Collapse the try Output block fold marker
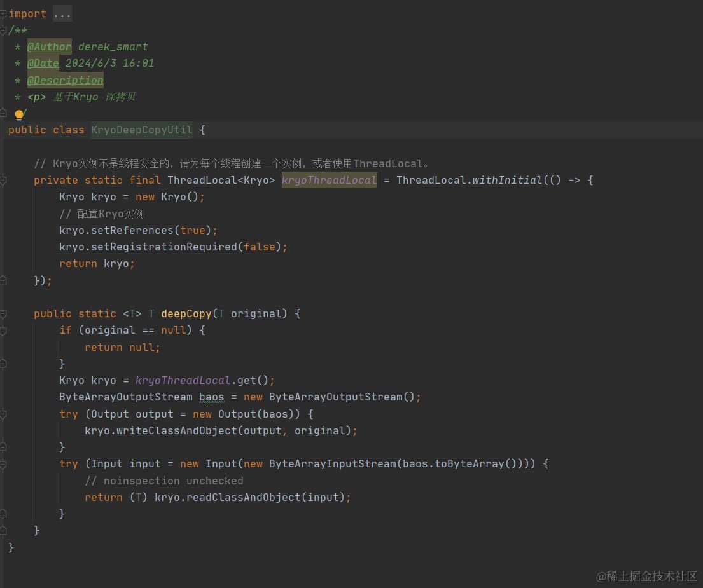This screenshot has width=703, height=588. pos(3,414)
